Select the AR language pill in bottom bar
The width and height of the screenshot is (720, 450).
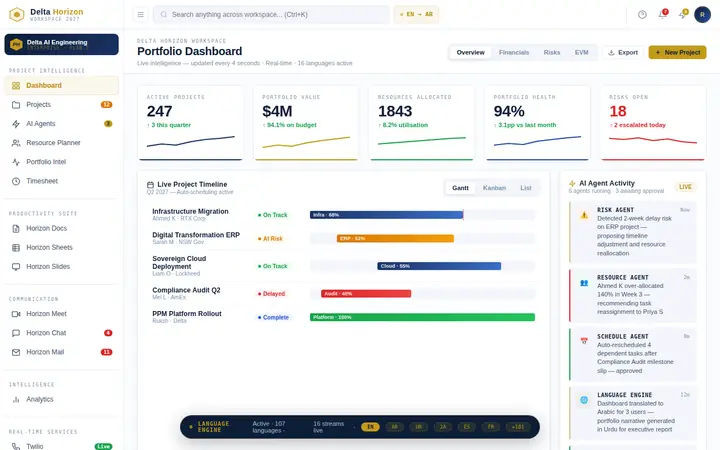pos(394,427)
